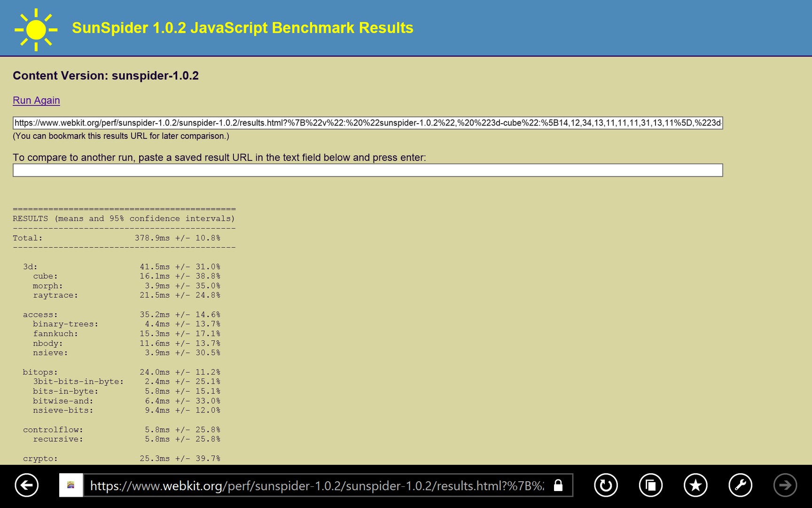Click the cube 16.1ms result row

point(126,276)
